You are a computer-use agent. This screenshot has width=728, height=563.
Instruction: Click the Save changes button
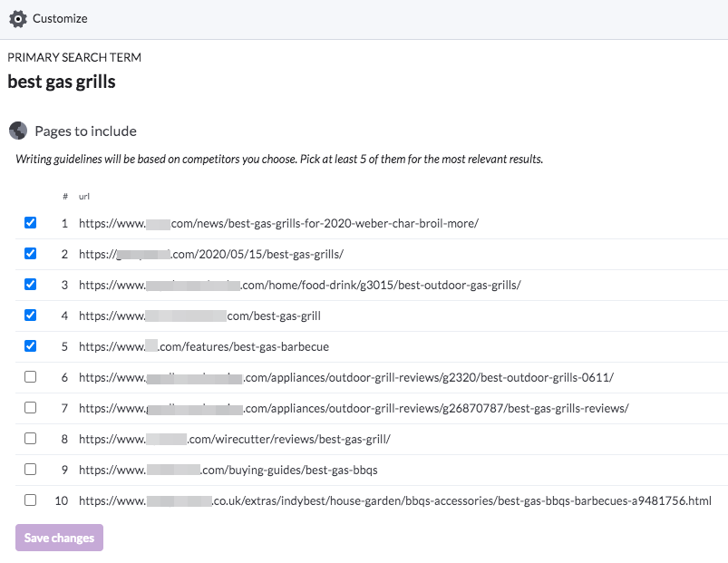(x=60, y=538)
